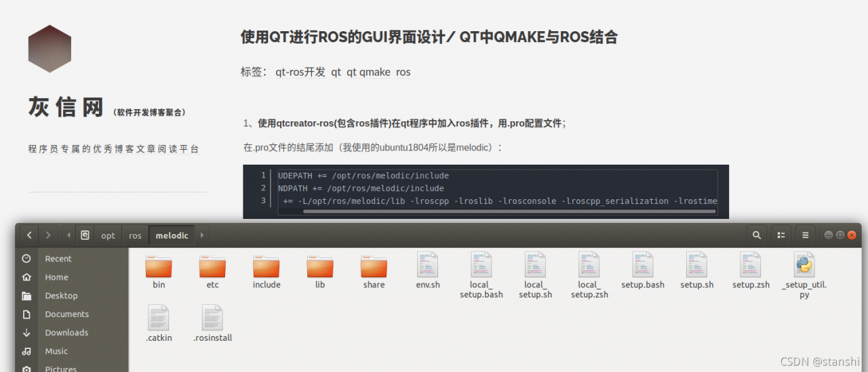Open the standalone qt tag
Image resolution: width=868 pixels, height=372 pixels.
click(x=336, y=72)
